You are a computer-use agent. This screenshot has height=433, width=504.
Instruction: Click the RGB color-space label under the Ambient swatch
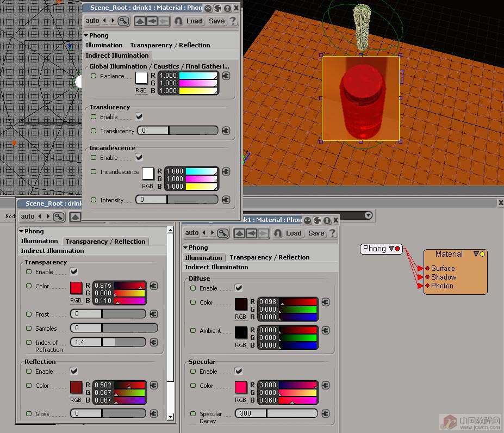pyautogui.click(x=240, y=345)
